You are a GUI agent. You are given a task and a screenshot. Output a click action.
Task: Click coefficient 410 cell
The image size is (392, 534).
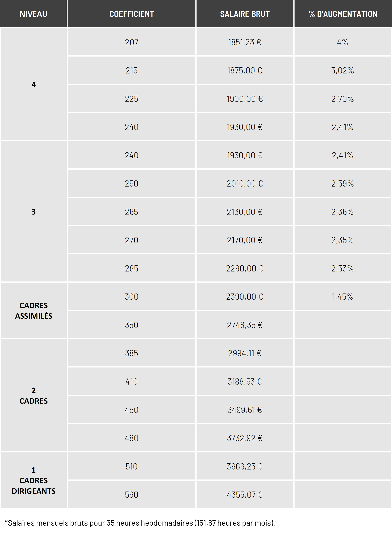point(132,381)
